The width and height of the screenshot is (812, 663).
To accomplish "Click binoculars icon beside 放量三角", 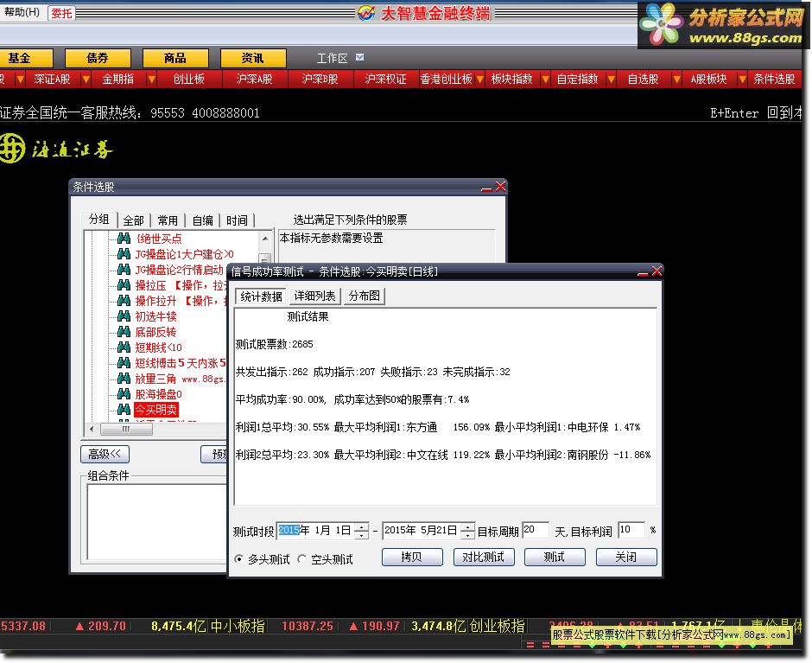I will coord(124,379).
